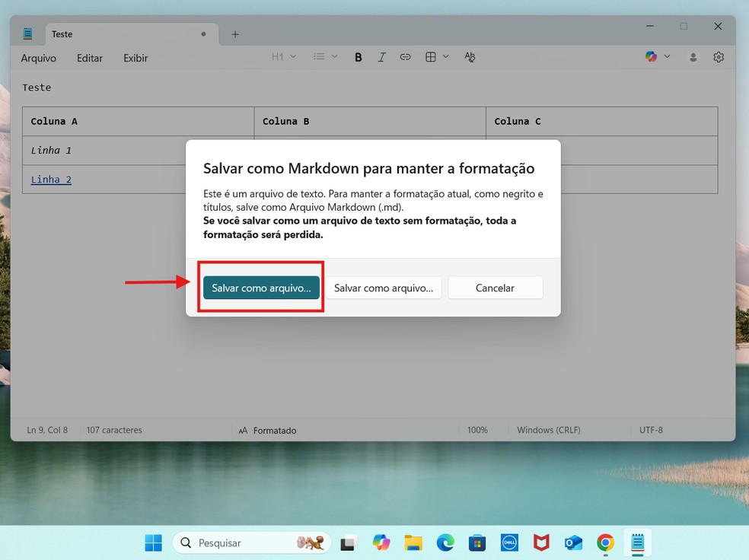This screenshot has height=560, width=749.
Task: Add a new tab with the plus icon
Action: click(x=235, y=34)
